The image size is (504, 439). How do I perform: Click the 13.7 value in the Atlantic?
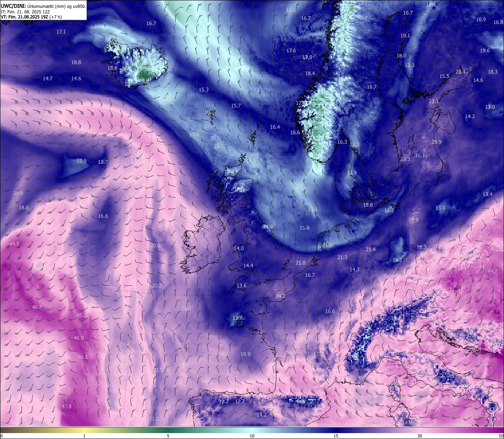point(103,162)
